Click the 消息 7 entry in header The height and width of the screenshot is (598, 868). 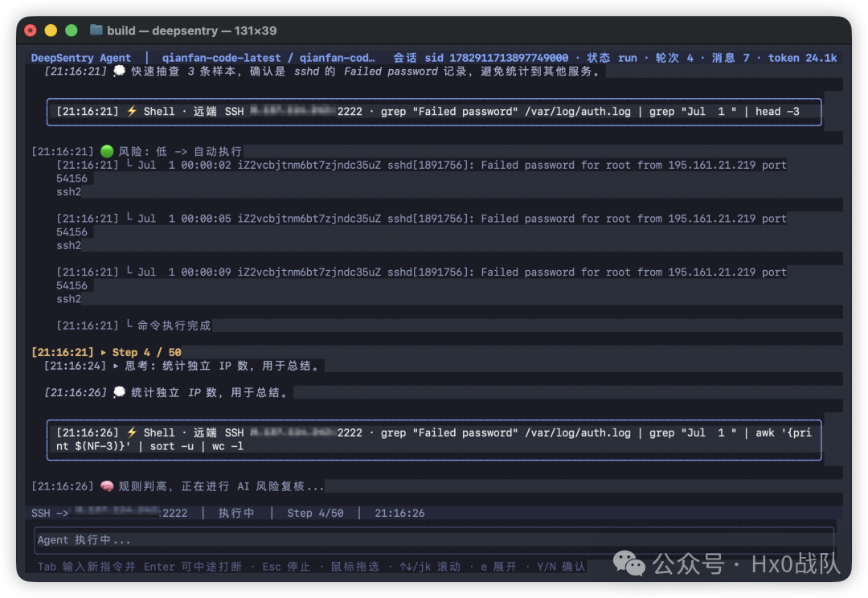731,58
